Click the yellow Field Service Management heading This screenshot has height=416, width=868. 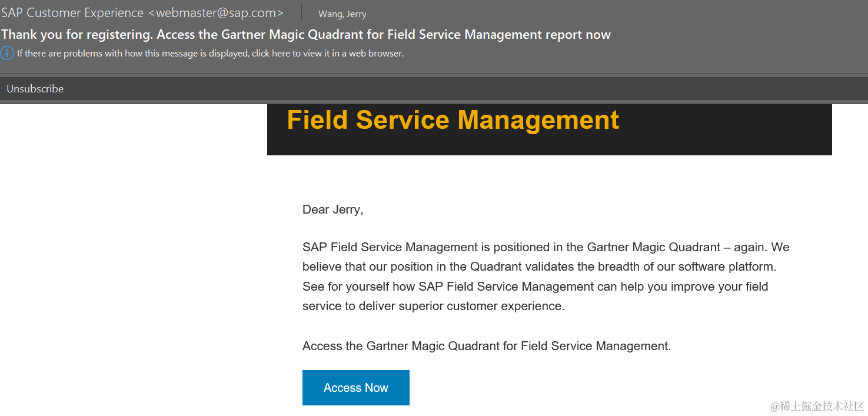tap(453, 120)
